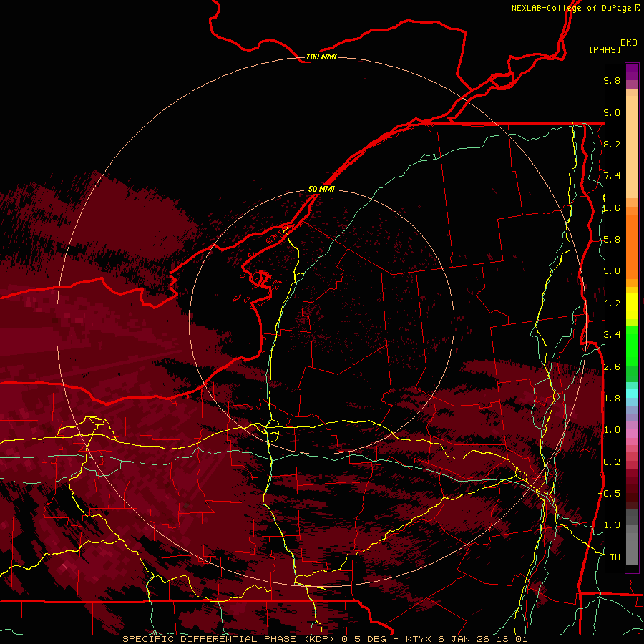Click the -0.5 value on the color scale
Viewport: 644px width, 644px height.
tap(610, 494)
